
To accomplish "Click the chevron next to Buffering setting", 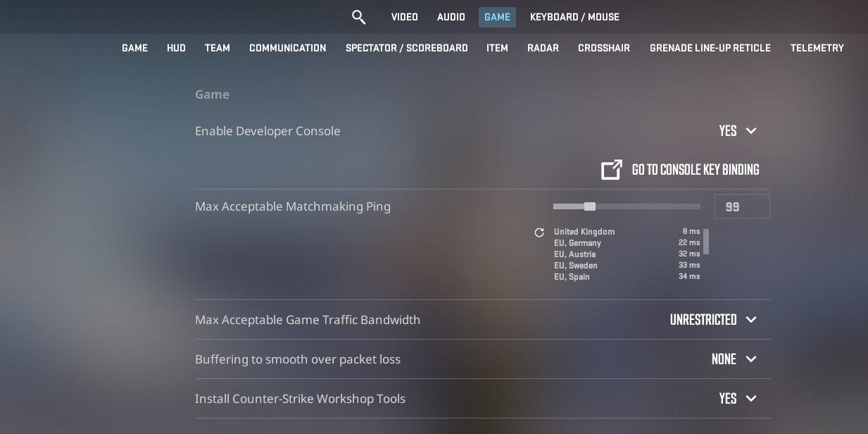I will [x=750, y=359].
